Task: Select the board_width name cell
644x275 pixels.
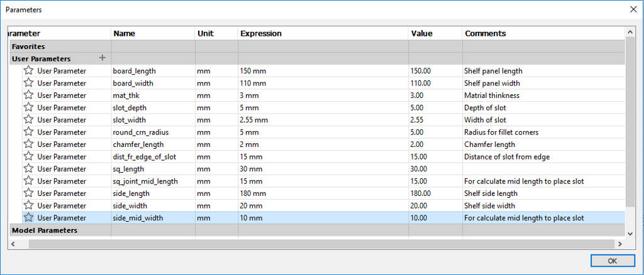Action: coord(153,83)
